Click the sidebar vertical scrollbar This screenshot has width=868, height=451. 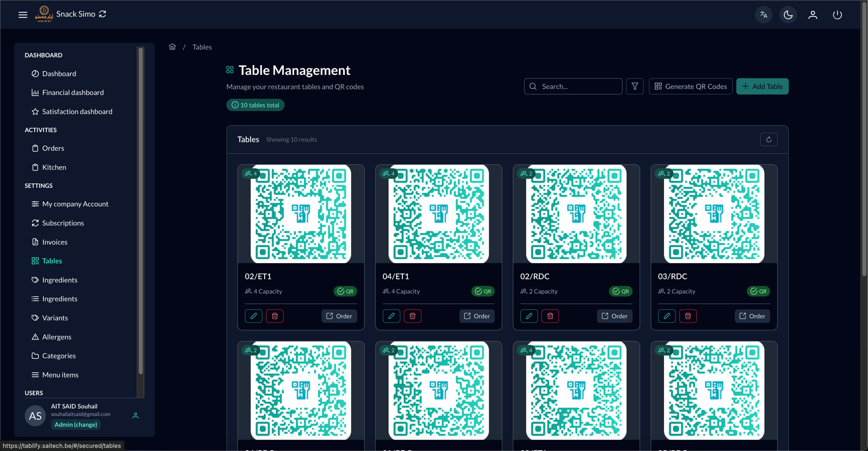pos(141,211)
